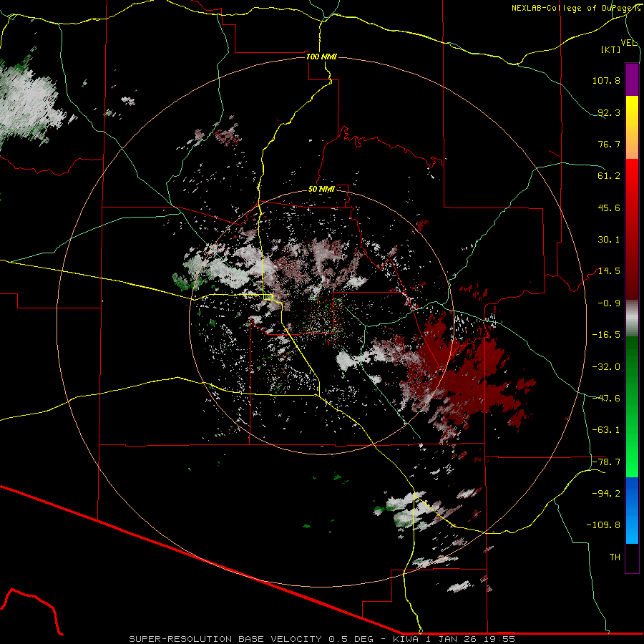Click the 92.3 value on the velocity scale
The width and height of the screenshot is (644, 644).
pos(609,112)
